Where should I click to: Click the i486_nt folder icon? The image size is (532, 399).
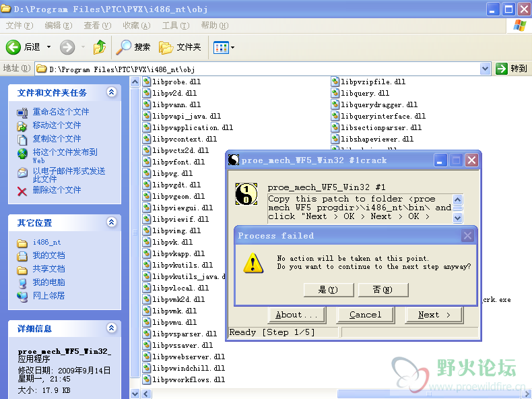(22, 243)
